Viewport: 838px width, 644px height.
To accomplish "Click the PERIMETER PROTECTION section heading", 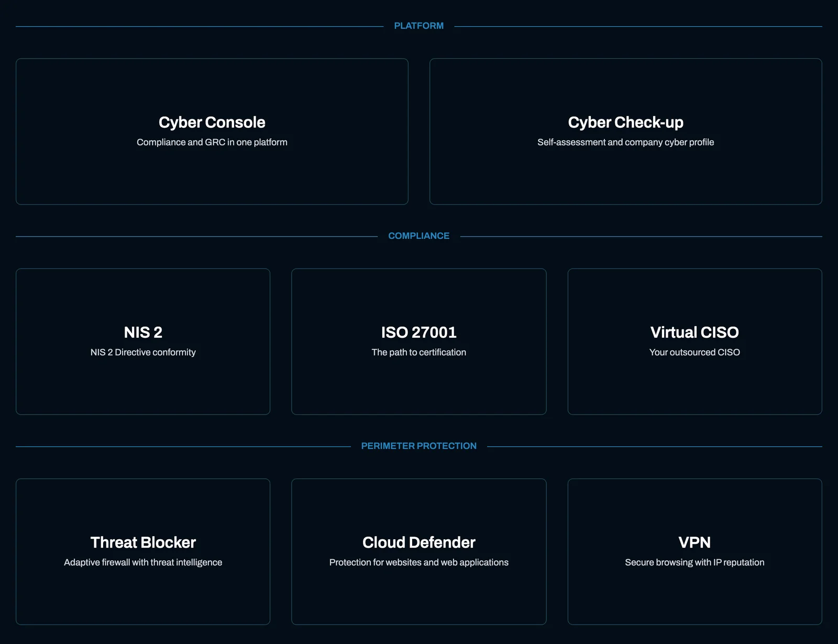I will 419,446.
